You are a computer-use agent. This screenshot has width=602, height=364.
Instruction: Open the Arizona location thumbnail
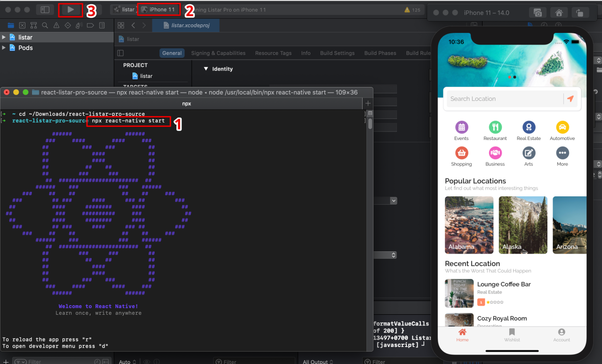[x=569, y=225]
